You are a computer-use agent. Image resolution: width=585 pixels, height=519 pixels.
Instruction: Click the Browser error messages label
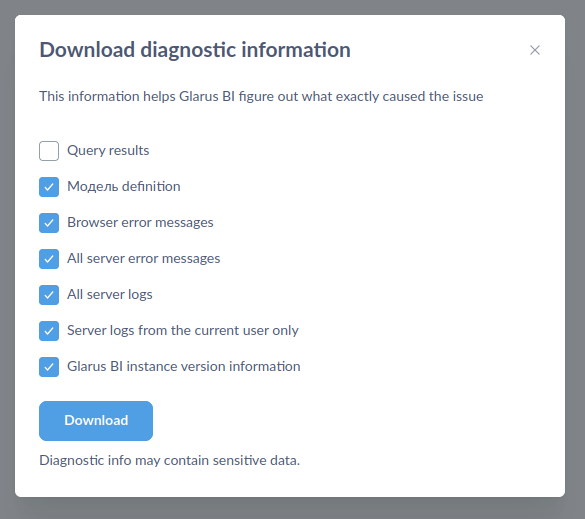[x=140, y=222]
